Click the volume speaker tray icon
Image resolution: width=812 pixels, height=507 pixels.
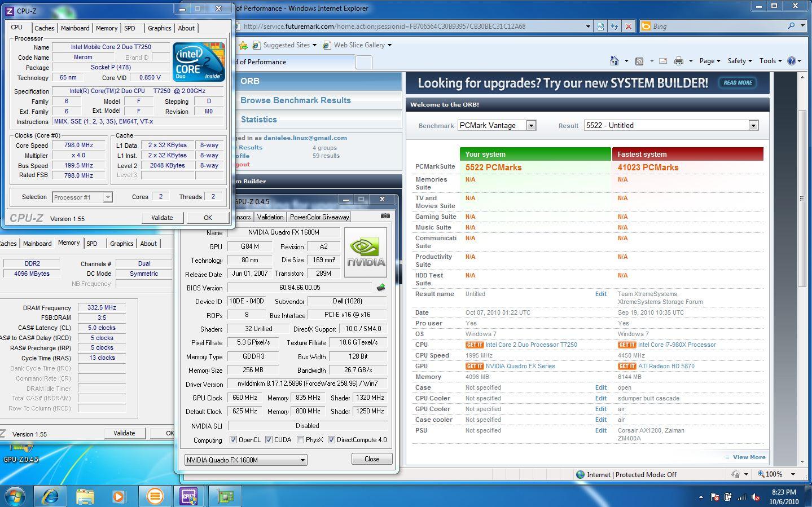pyautogui.click(x=756, y=497)
